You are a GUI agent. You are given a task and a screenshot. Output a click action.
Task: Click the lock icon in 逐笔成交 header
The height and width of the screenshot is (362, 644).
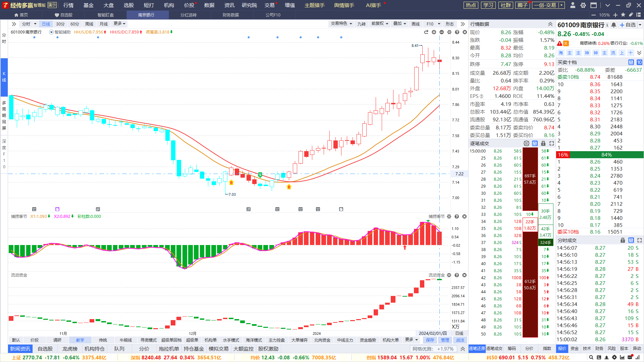543,143
